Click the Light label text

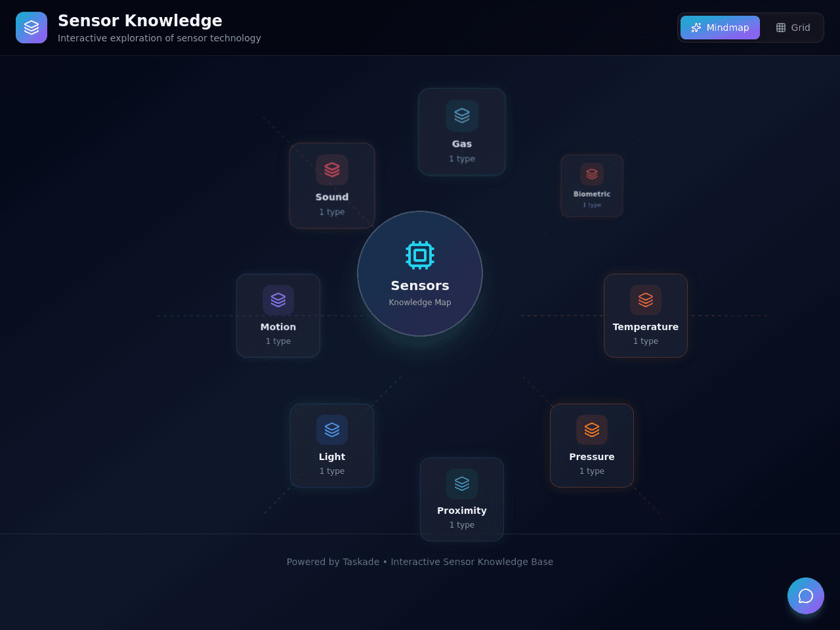(x=332, y=457)
